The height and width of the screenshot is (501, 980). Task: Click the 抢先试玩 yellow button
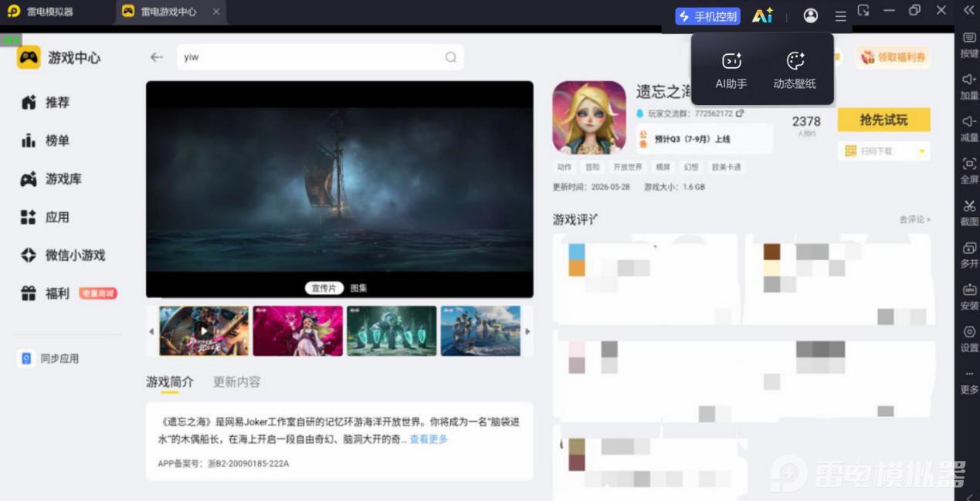click(x=883, y=120)
